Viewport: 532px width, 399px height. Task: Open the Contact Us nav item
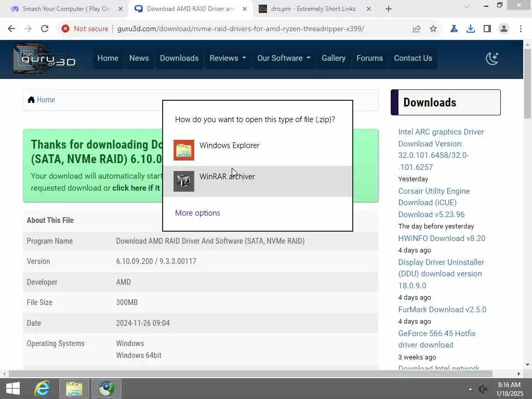413,58
